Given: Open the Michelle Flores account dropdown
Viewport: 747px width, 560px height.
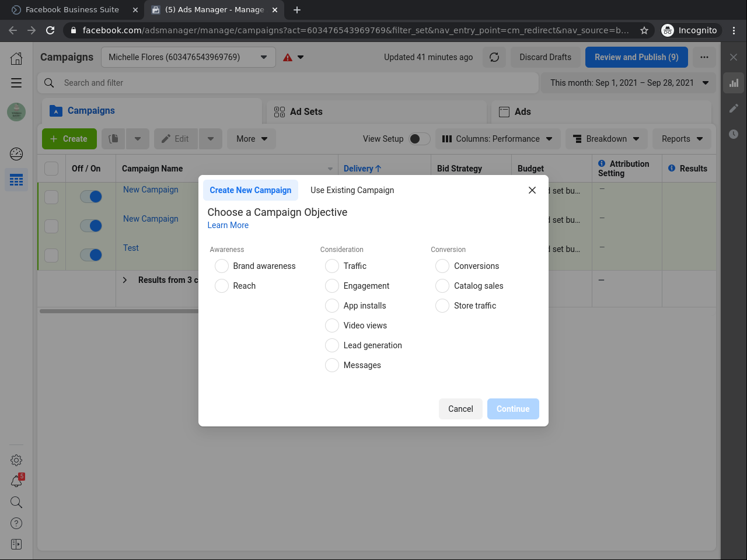Looking at the screenshot, I should (x=189, y=57).
